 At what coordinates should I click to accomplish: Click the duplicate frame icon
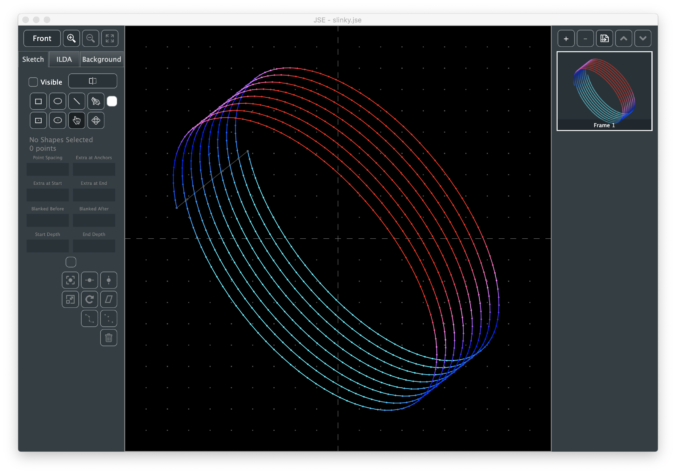pyautogui.click(x=604, y=38)
